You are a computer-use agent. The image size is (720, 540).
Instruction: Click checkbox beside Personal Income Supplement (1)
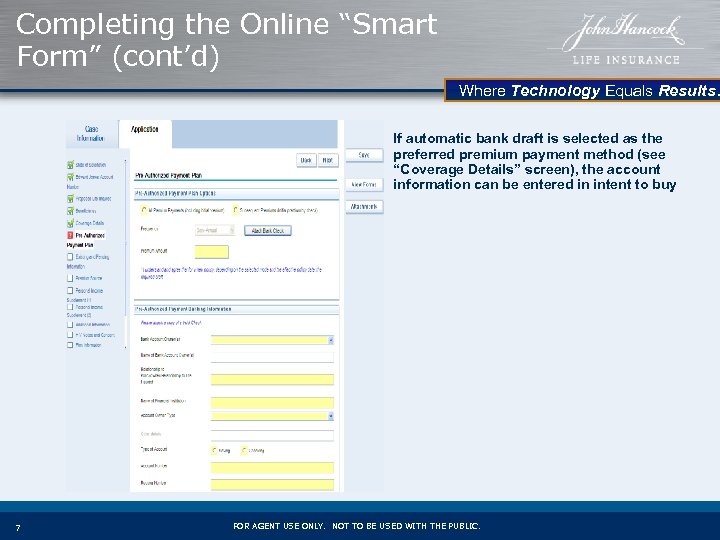coord(70,290)
